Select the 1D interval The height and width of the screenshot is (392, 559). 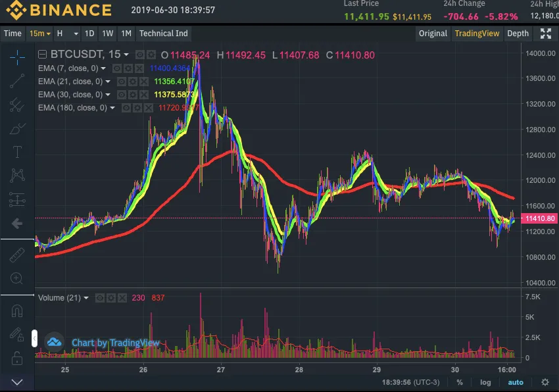click(x=89, y=34)
